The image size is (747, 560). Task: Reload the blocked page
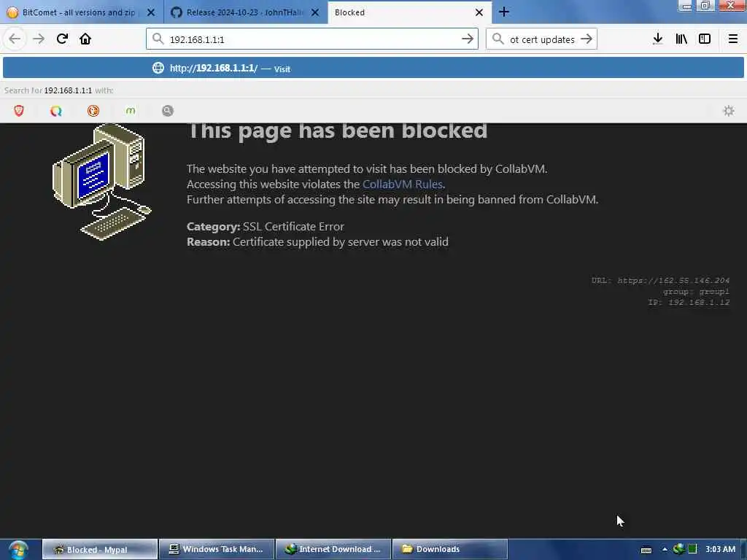(62, 39)
